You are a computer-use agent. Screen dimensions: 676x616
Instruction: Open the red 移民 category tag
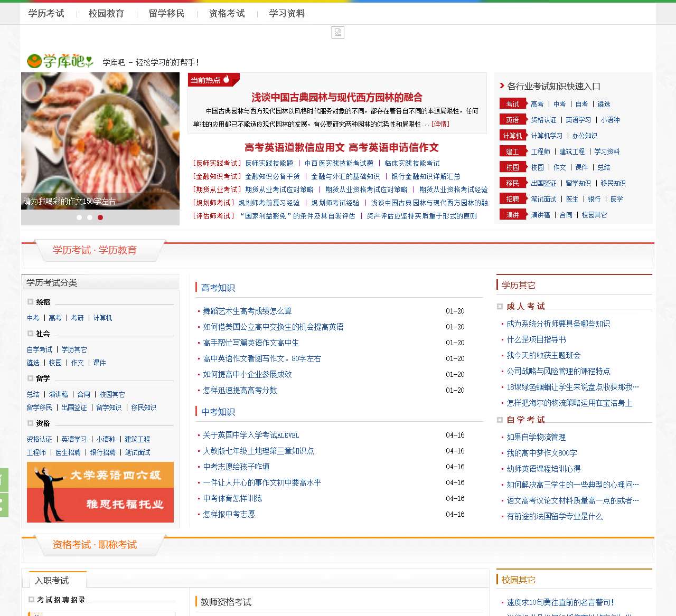pos(513,183)
